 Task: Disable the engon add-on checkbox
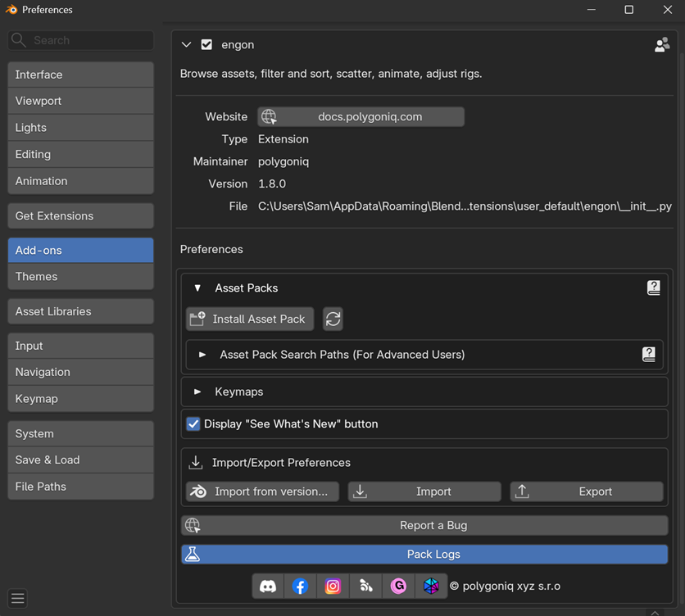[x=206, y=44]
